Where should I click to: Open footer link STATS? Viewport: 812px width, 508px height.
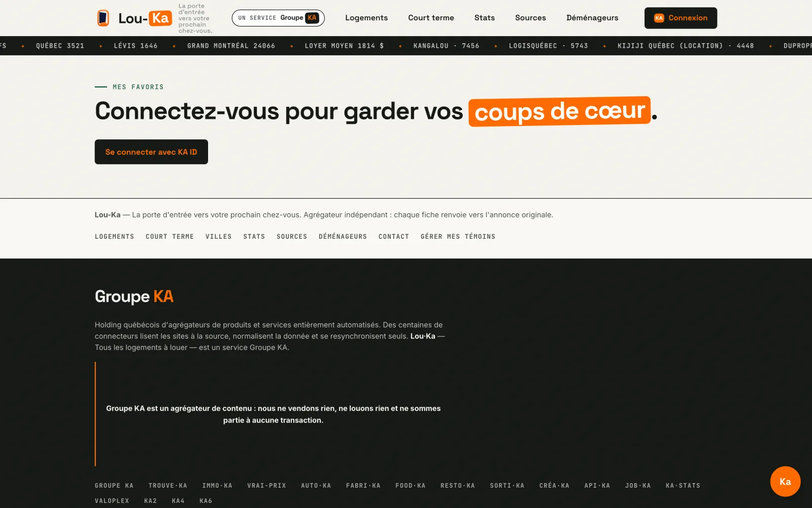254,237
